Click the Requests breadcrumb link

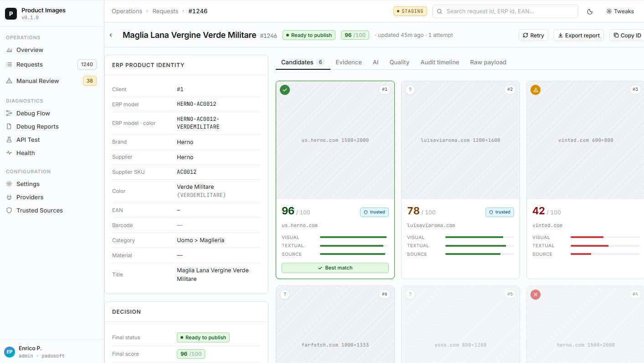[x=165, y=11]
